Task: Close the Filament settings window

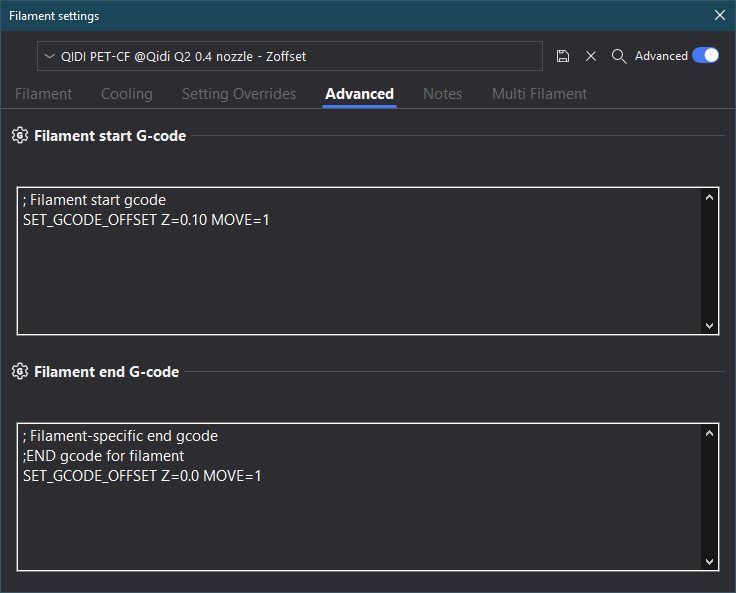Action: pos(720,15)
